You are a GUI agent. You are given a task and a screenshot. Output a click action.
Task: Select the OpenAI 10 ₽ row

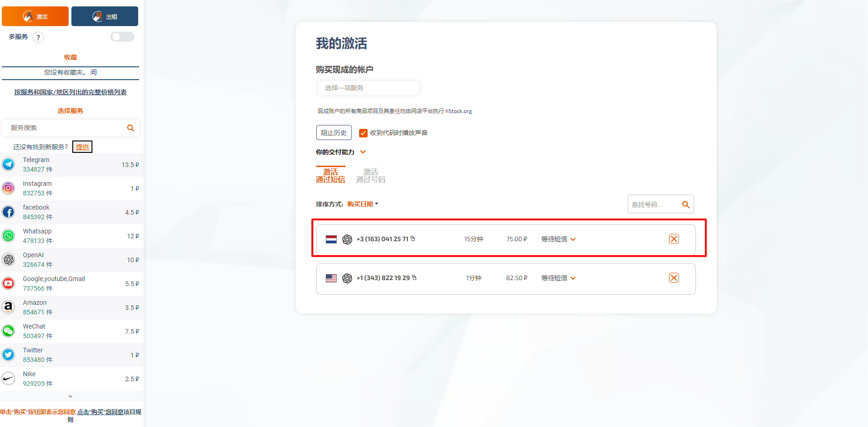click(x=72, y=260)
